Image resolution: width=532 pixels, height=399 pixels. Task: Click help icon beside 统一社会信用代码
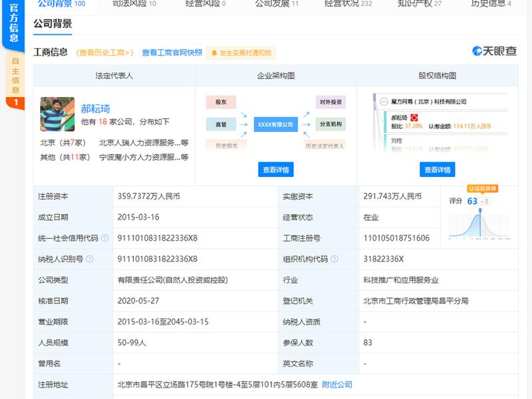click(x=104, y=238)
